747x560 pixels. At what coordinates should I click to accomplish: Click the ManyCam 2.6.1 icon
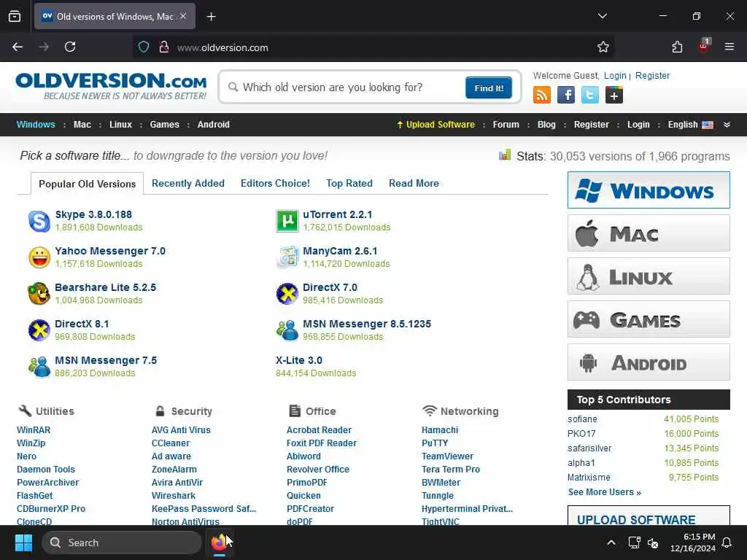coord(287,257)
